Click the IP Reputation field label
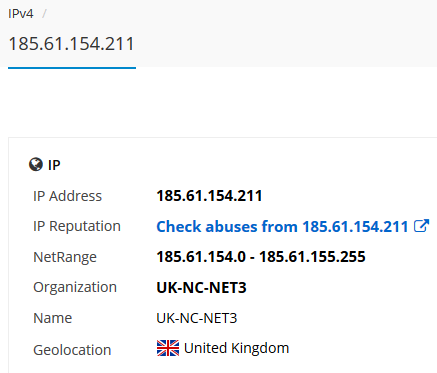 [77, 226]
